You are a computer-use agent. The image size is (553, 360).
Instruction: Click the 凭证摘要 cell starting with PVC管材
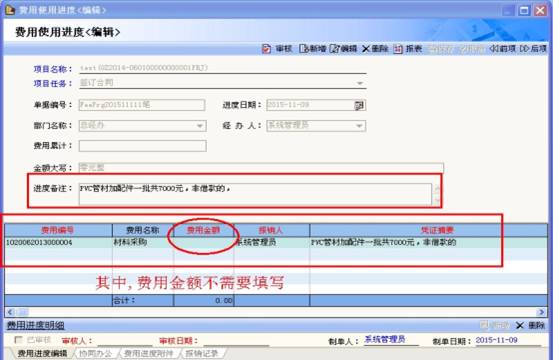(429, 243)
